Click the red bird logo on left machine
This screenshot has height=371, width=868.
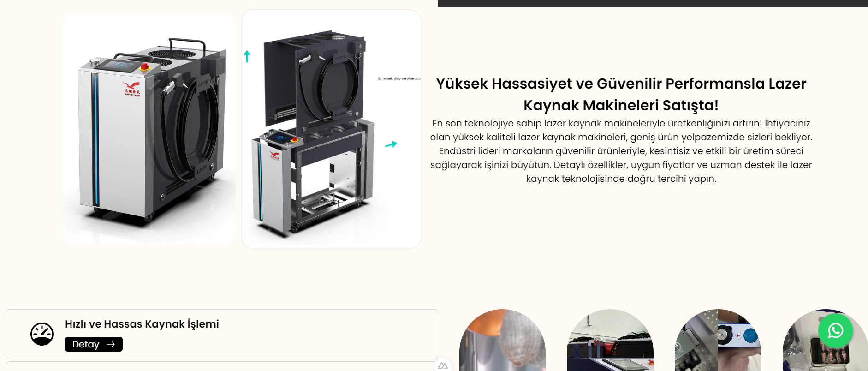[x=132, y=88]
